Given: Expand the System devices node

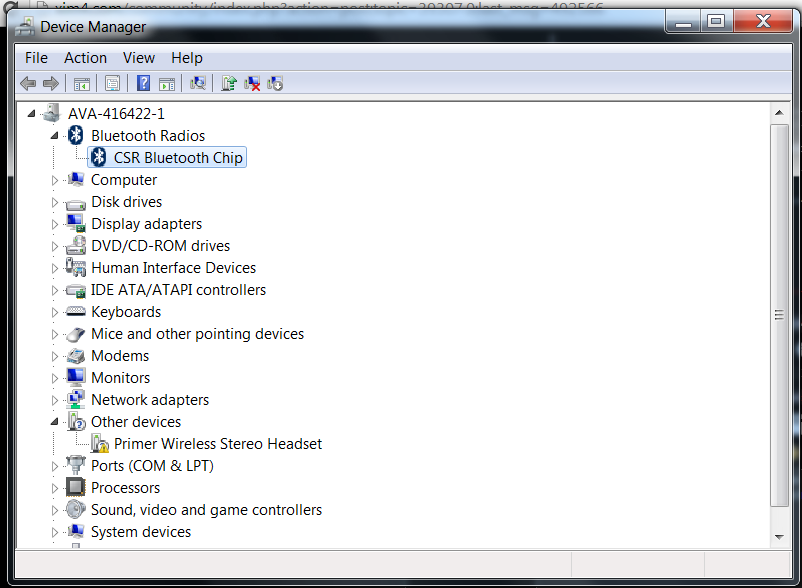Looking at the screenshot, I should click(55, 532).
